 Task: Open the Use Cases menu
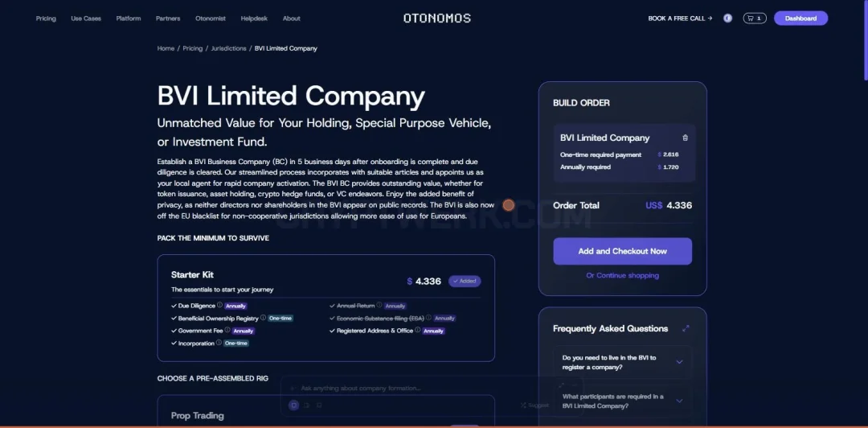click(86, 19)
